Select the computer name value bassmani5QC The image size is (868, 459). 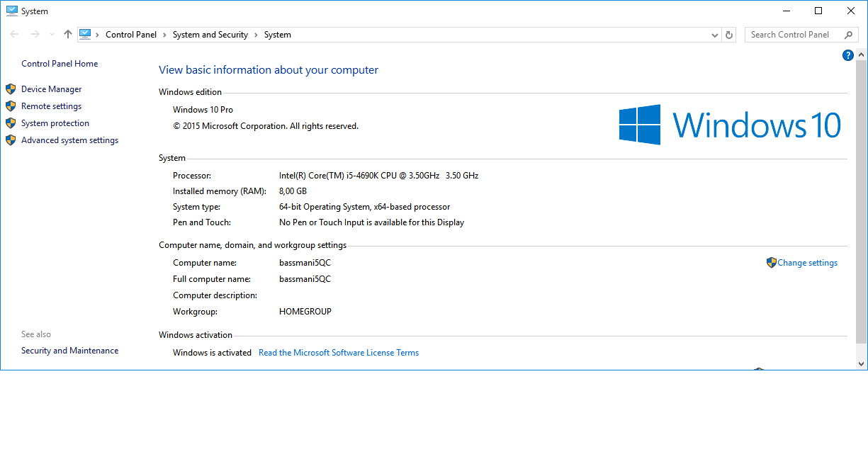pyautogui.click(x=305, y=263)
